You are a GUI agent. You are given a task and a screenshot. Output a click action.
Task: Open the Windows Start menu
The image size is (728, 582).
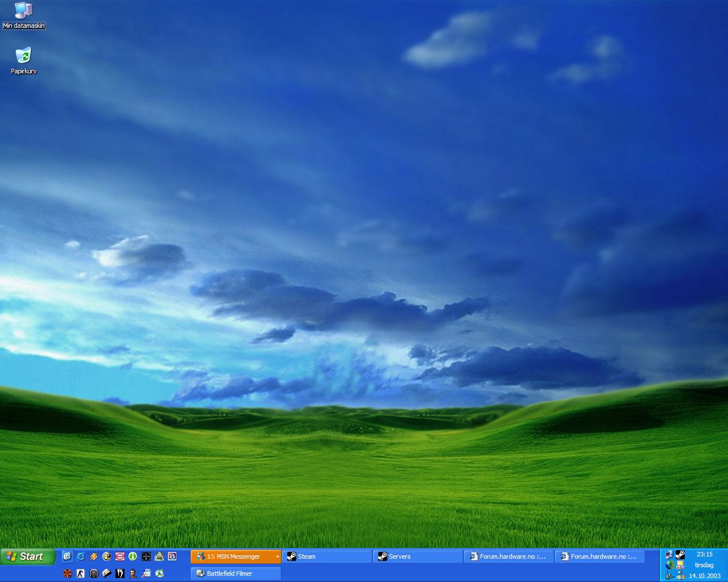point(28,556)
